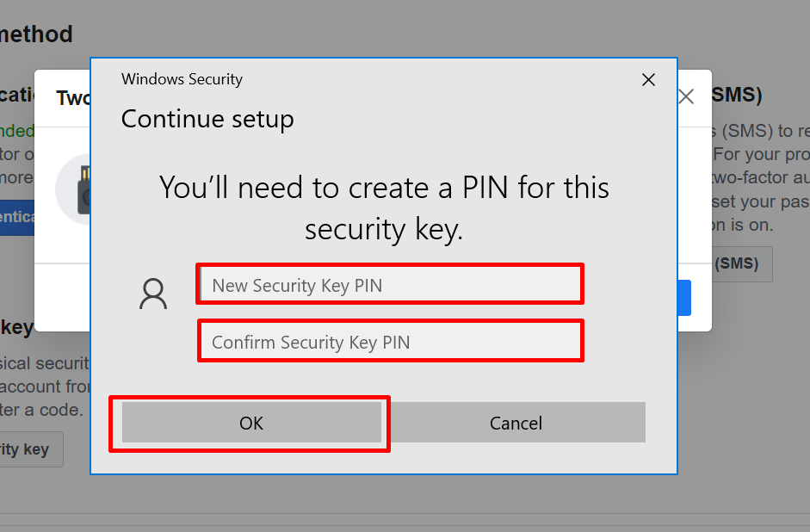Click the USB security key icon behind dialog
This screenshot has height=532, width=810.
pyautogui.click(x=83, y=189)
